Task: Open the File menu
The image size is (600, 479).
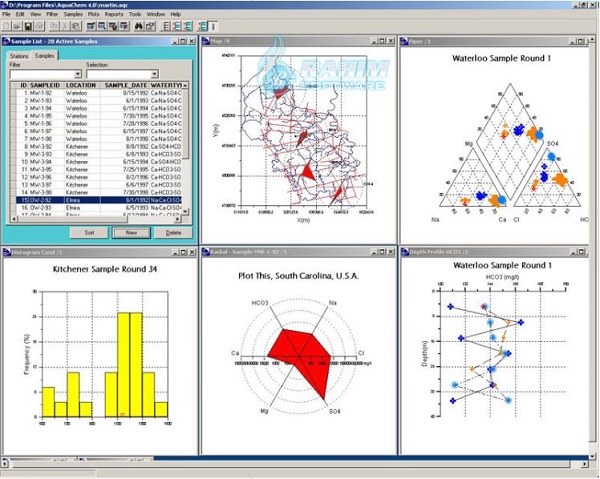Action: 6,14
